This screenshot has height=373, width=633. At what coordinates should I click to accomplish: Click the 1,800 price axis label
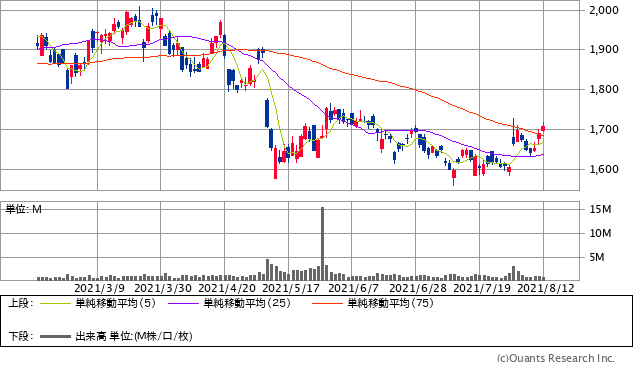click(604, 89)
